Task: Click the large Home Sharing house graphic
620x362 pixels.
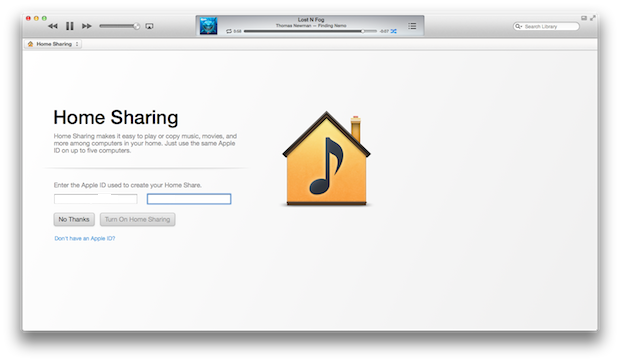Action: (x=326, y=158)
